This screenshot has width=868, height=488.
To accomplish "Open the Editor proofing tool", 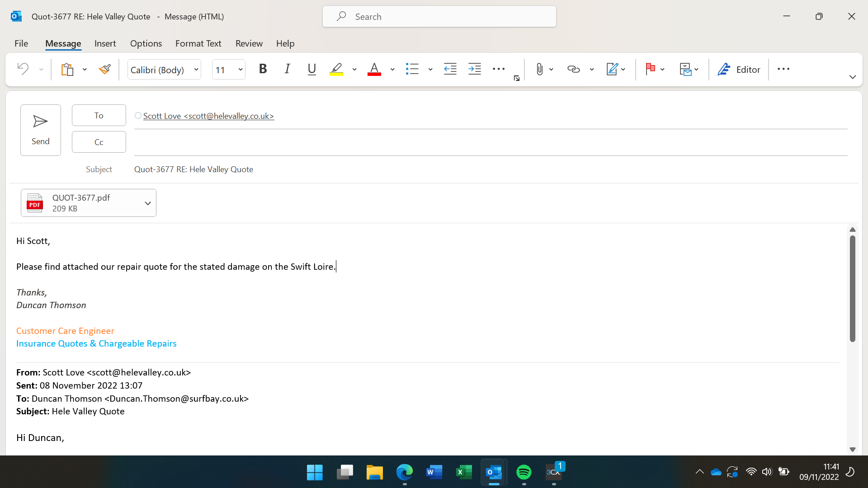I will (739, 69).
